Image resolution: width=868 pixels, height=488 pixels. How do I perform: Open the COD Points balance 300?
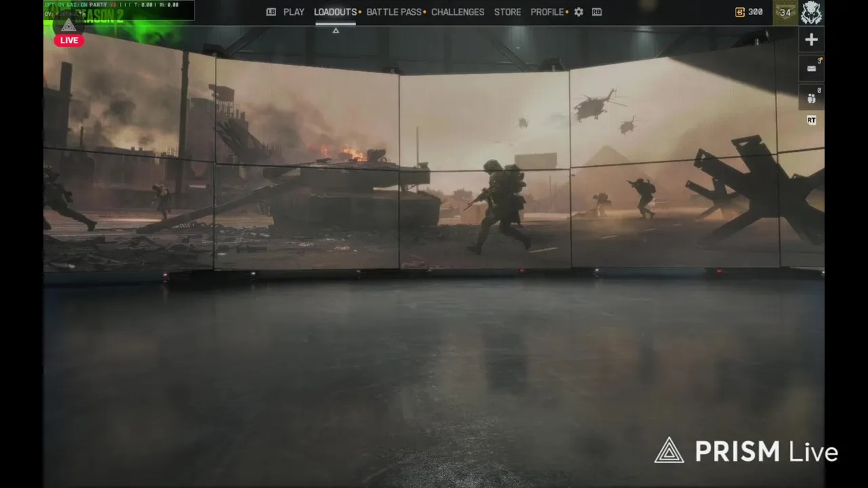click(x=749, y=12)
